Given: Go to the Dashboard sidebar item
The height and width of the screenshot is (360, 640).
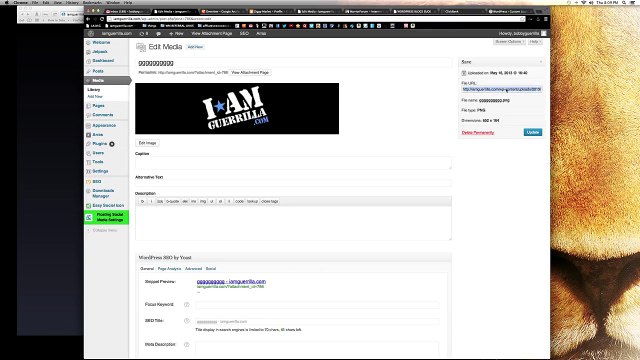Looking at the screenshot, I should 103,60.
